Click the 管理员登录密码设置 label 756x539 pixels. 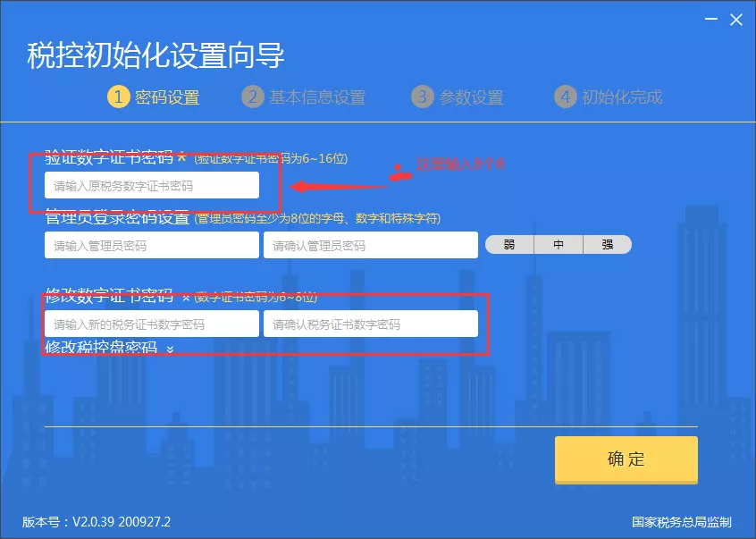point(117,218)
